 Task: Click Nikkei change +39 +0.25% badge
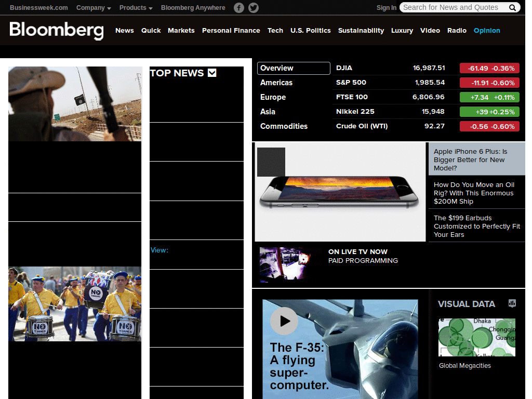coord(489,112)
